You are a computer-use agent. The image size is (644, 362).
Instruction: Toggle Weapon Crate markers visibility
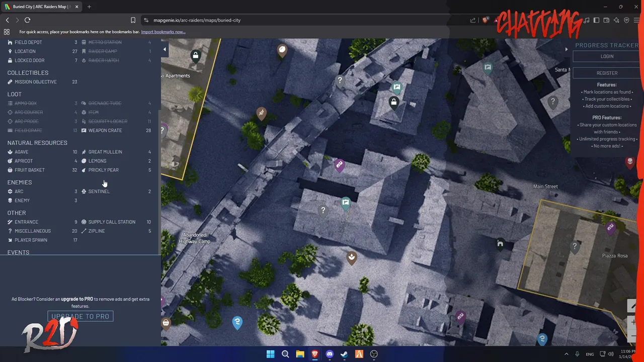click(116, 130)
